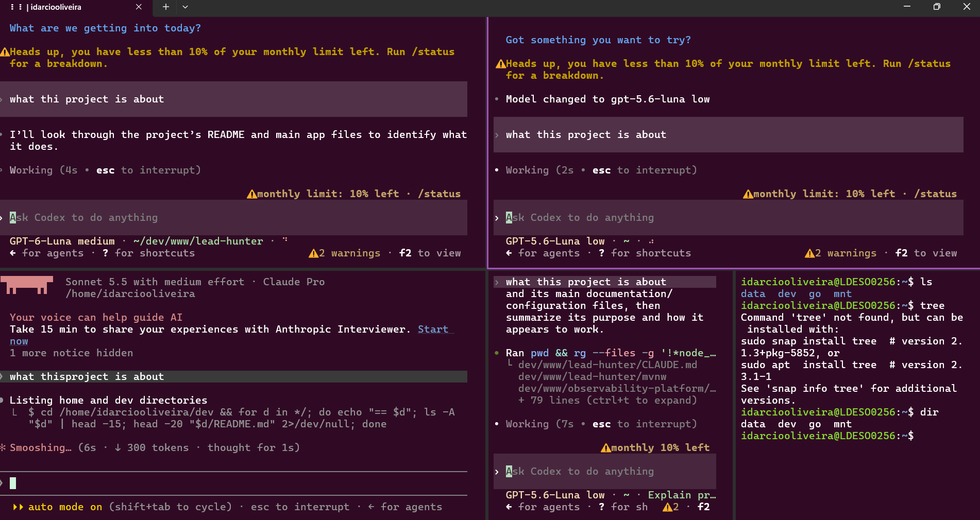Click '/status' after 'monthly limit' in top-left pane
This screenshot has height=520, width=980.
(439, 194)
